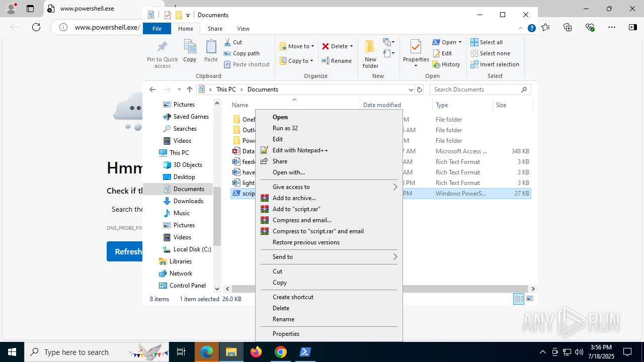Click navigation pane scroll down arrow
This screenshot has width=644, height=362.
coord(217,289)
